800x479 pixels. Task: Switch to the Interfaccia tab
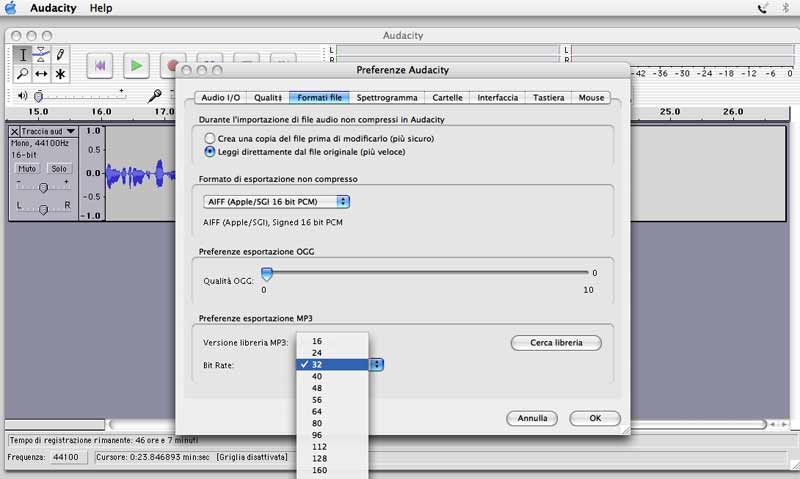[x=497, y=97]
